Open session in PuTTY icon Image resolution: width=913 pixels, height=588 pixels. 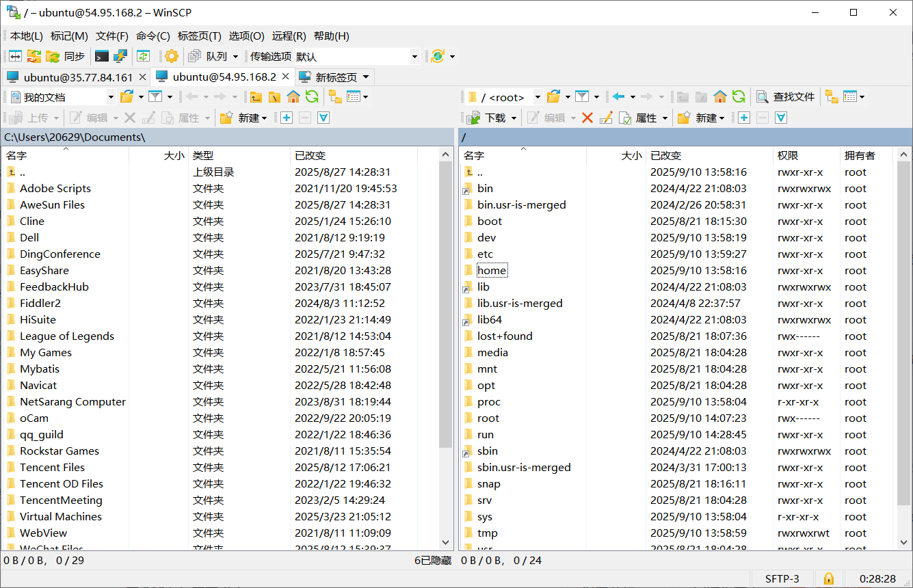coord(120,56)
